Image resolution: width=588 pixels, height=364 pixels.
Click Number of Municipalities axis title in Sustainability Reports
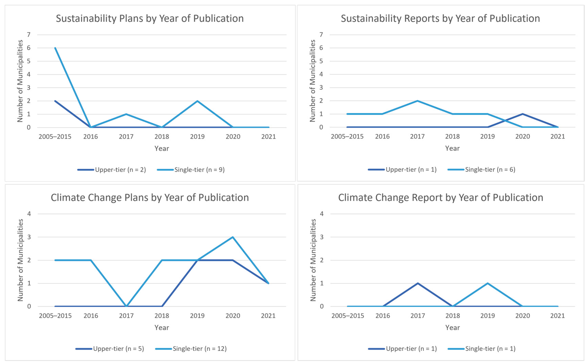(x=312, y=81)
